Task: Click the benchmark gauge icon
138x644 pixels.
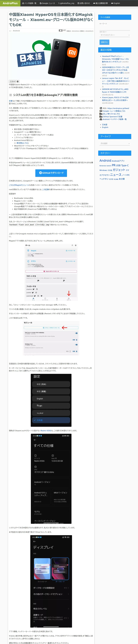Action: point(101,119)
